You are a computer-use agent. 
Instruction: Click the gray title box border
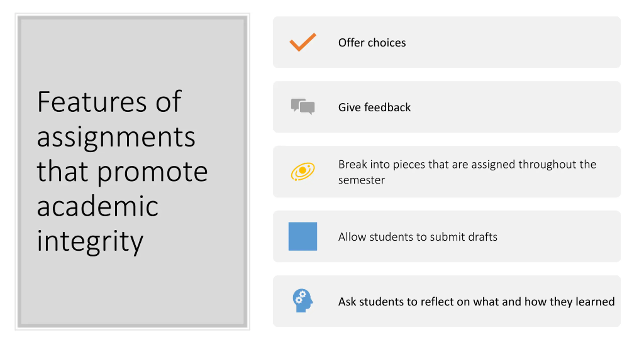pyautogui.click(x=132, y=17)
